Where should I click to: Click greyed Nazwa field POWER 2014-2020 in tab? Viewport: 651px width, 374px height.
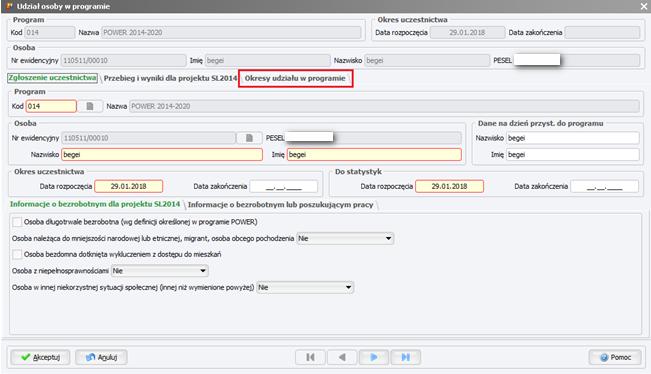(x=384, y=106)
